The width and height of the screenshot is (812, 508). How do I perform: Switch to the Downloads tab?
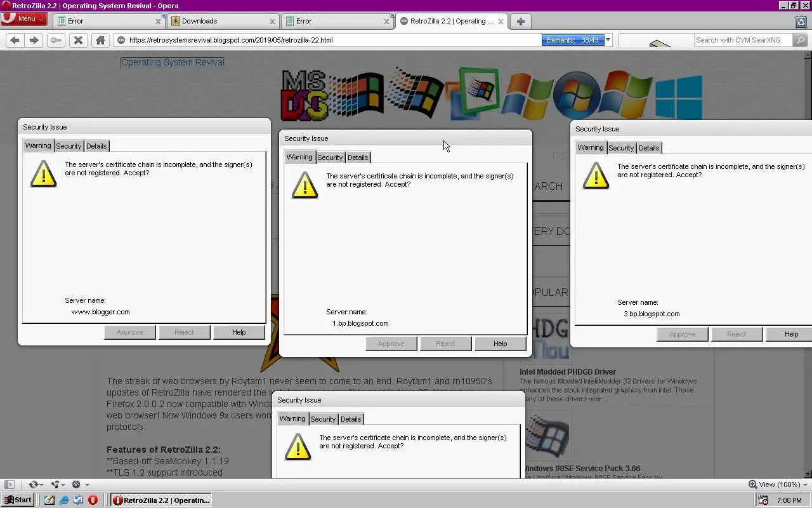click(x=223, y=21)
